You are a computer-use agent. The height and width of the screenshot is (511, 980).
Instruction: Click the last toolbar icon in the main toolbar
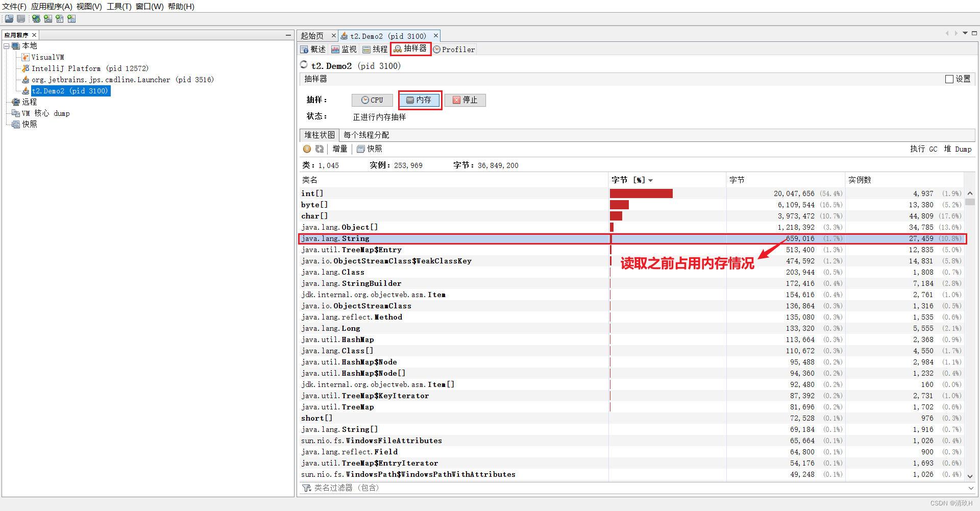(x=71, y=19)
